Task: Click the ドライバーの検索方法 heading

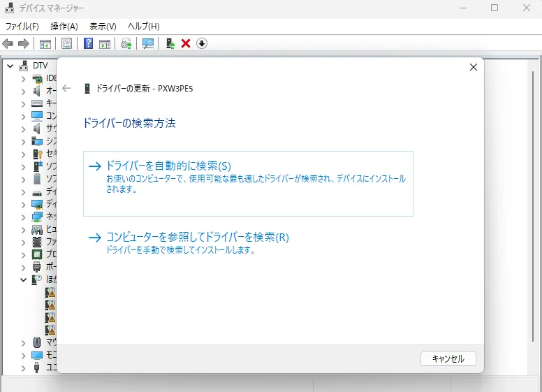Action: coord(129,123)
